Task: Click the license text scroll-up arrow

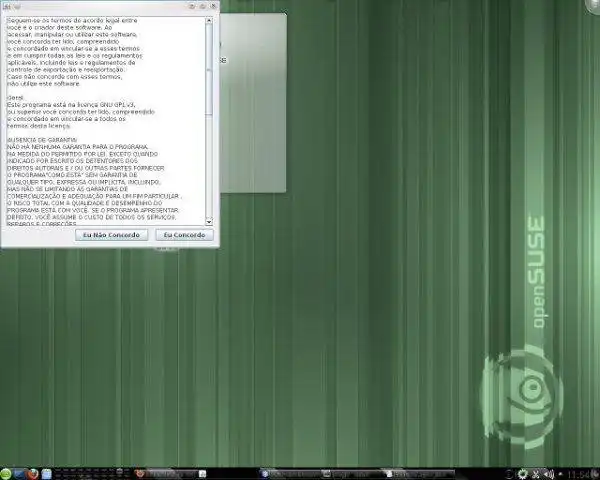Action: (x=209, y=20)
